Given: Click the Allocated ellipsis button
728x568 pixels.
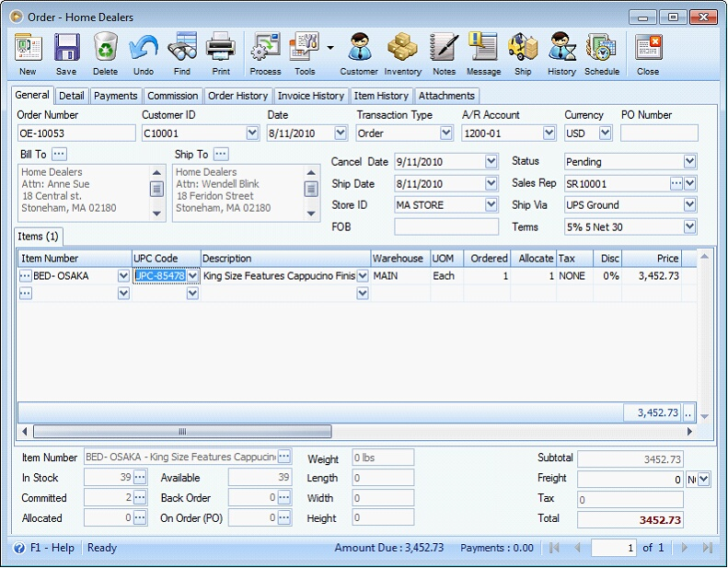Looking at the screenshot, I should point(140,517).
